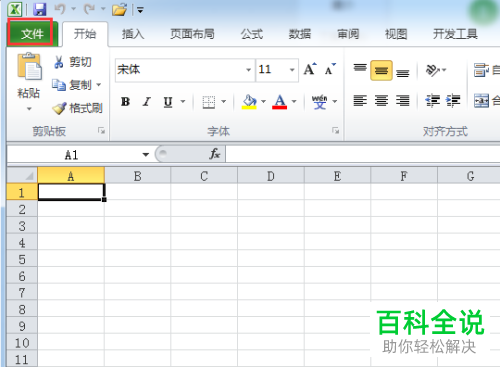Open the 视图 (View) tab

point(396,34)
